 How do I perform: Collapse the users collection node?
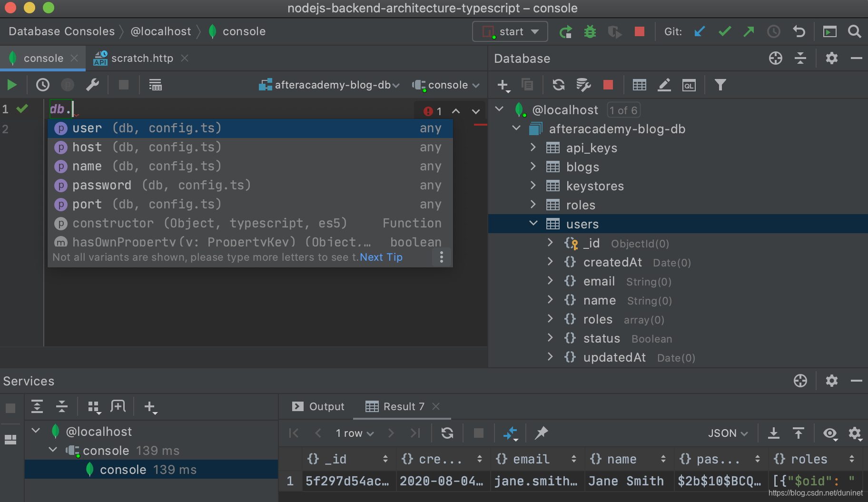click(x=533, y=224)
